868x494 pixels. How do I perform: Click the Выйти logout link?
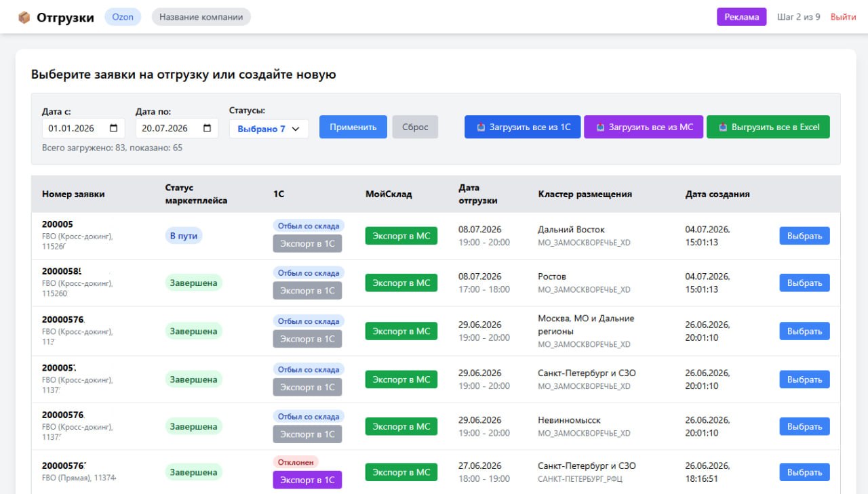tap(843, 17)
